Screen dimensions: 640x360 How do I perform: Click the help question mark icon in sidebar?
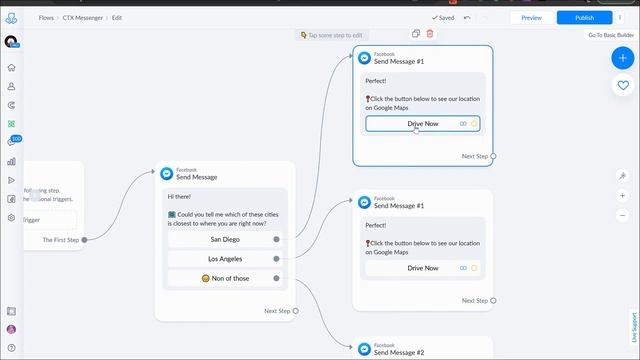tap(11, 348)
